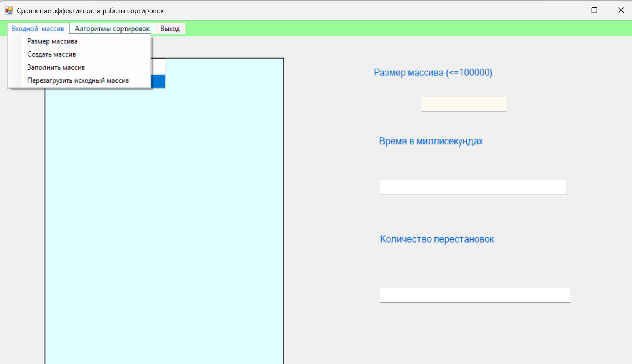This screenshot has width=632, height=364.
Task: Open the Алгоритмы сортировок menu
Action: click(x=112, y=29)
